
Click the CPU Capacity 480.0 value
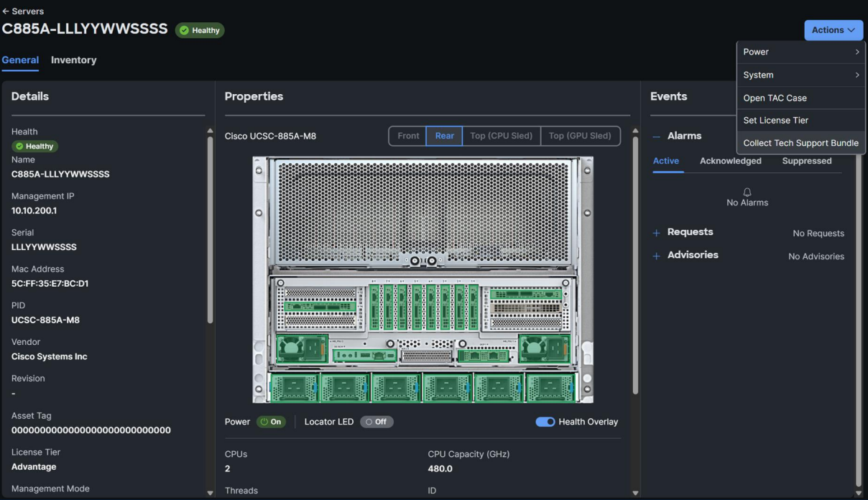coord(440,468)
